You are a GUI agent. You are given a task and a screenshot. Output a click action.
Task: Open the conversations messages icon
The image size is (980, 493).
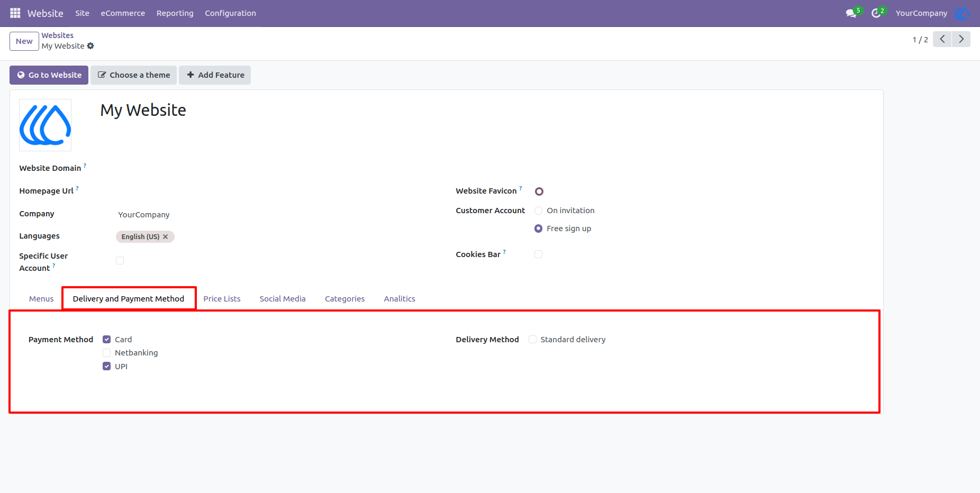(x=851, y=13)
